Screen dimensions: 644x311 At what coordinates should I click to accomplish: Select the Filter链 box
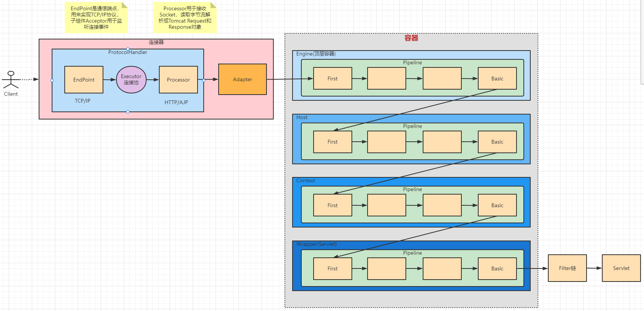coord(567,268)
